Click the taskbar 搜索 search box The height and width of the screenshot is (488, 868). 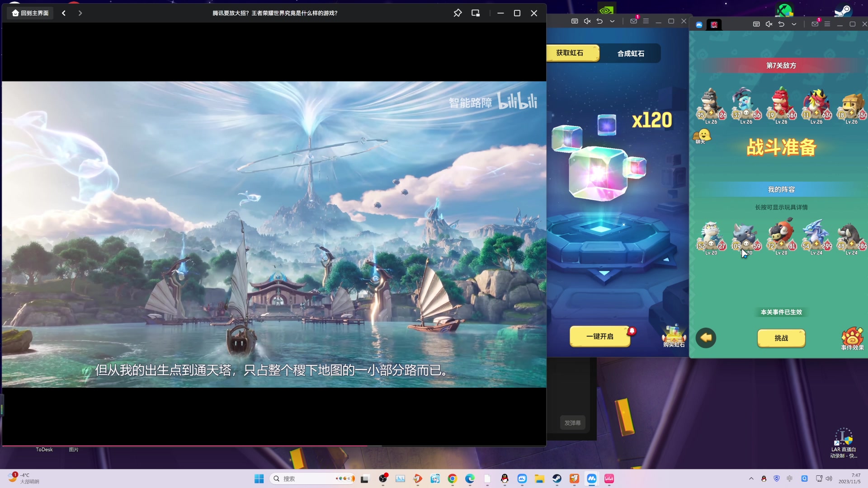tap(312, 479)
